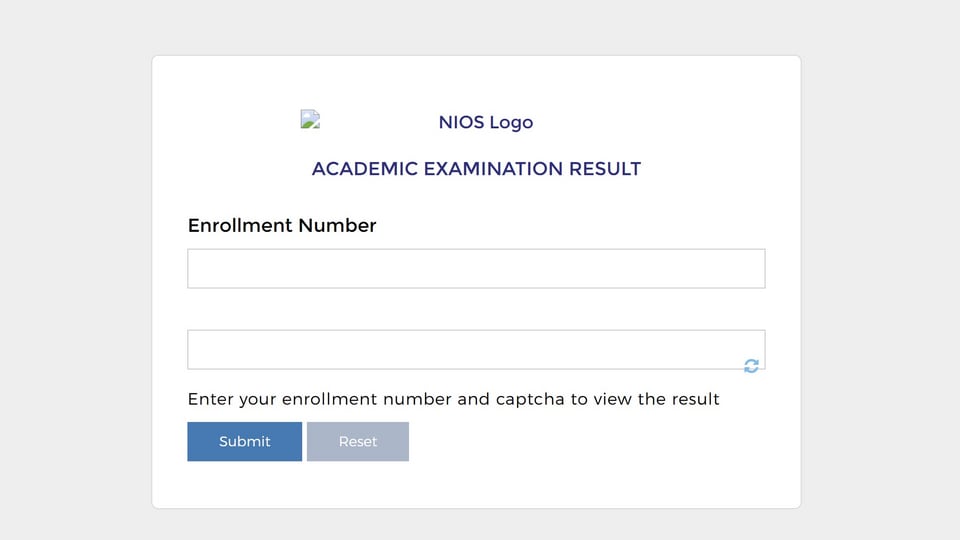Select the greyed Reset button
Viewport: 960px width, 540px height.
coord(358,441)
